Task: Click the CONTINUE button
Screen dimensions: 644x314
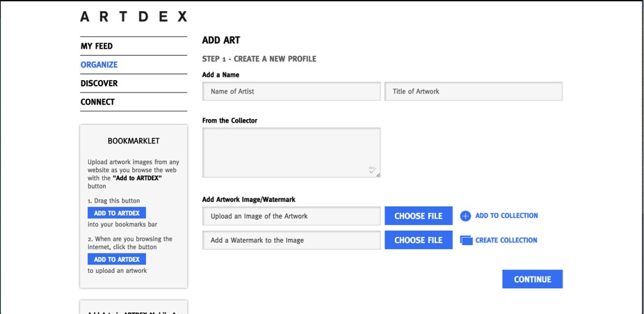Action: [532, 279]
